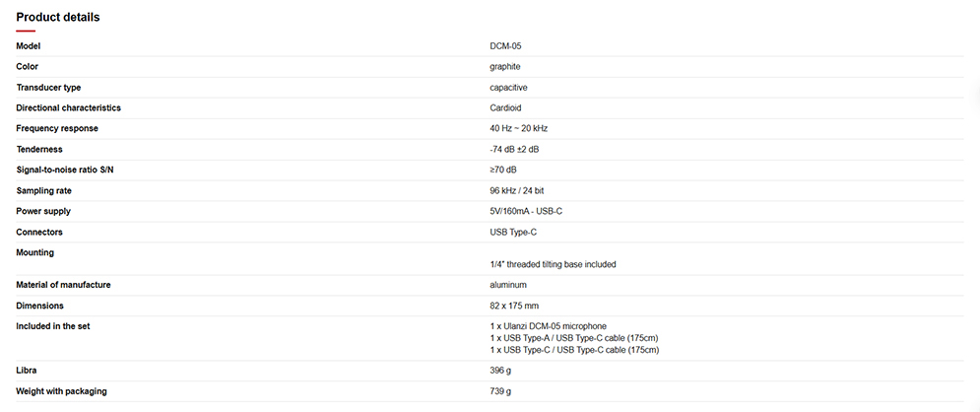Click the 82 x 175 mm dimensions value
This screenshot has width=980, height=412.
click(514, 306)
